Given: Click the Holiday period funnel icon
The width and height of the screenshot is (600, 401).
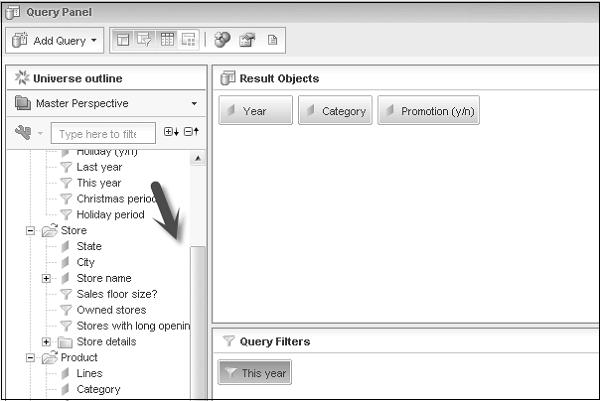Looking at the screenshot, I should click(x=66, y=215).
